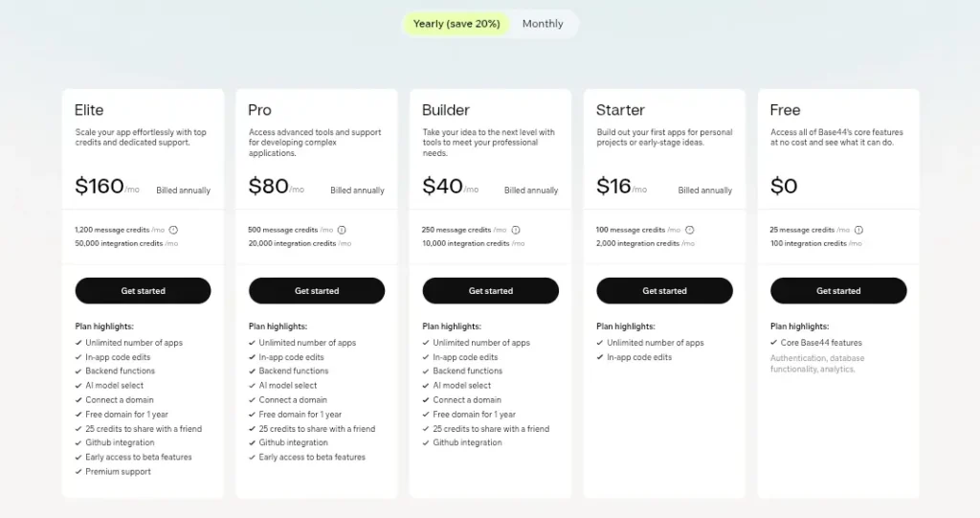Click Premium support in Elite highlights

tap(118, 472)
